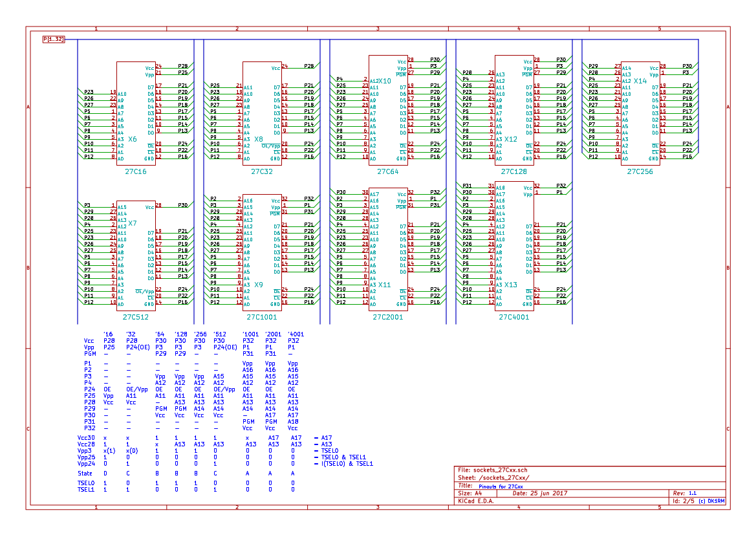This screenshot has height=535, width=756.
Task: Select the X10 chip symbol labeled 27C64
Action: tap(388, 110)
